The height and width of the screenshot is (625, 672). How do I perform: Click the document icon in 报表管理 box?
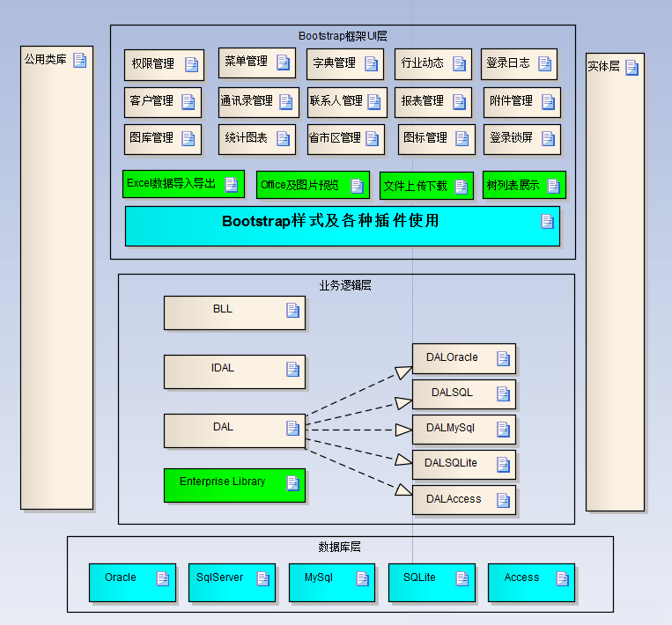(460, 102)
